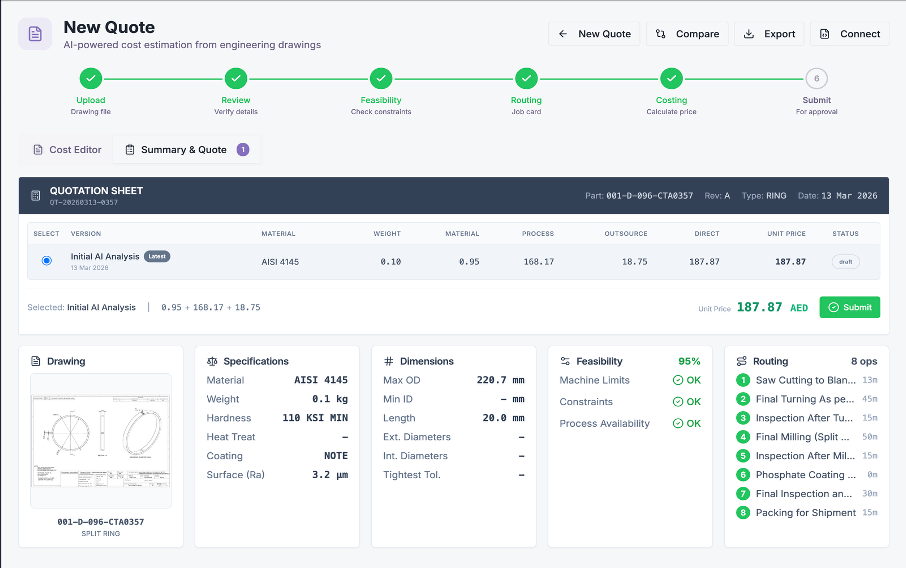Click the Costing step checkmark circle
The height and width of the screenshot is (568, 906).
click(x=671, y=79)
